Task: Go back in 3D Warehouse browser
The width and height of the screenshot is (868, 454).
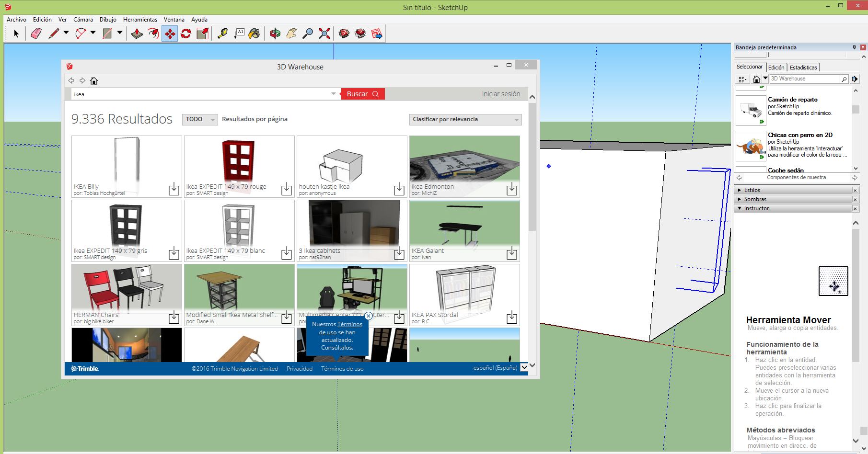Action: tap(71, 80)
